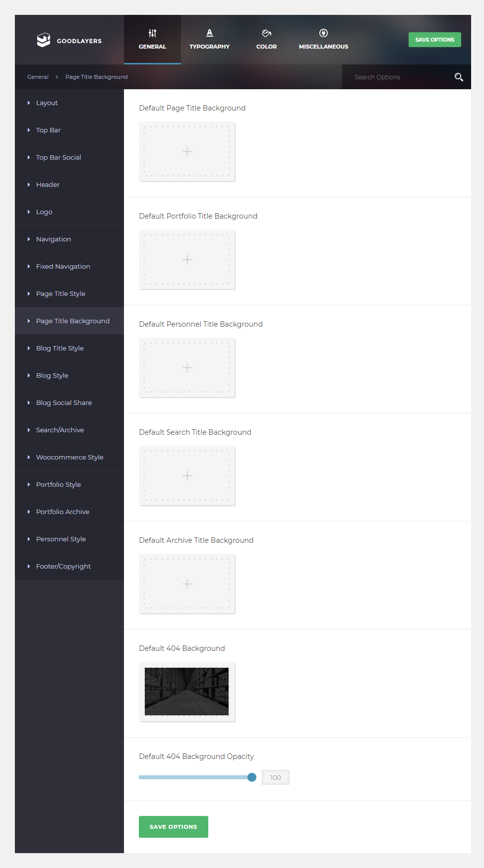The height and width of the screenshot is (868, 484).
Task: Click the opacity value field showing 100
Action: [276, 777]
